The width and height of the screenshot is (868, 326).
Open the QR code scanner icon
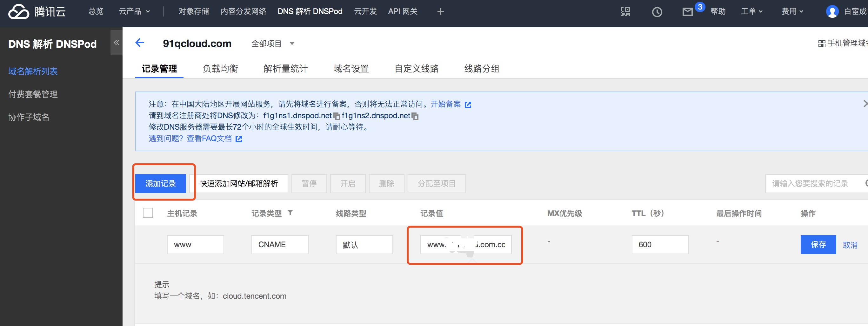tap(625, 12)
